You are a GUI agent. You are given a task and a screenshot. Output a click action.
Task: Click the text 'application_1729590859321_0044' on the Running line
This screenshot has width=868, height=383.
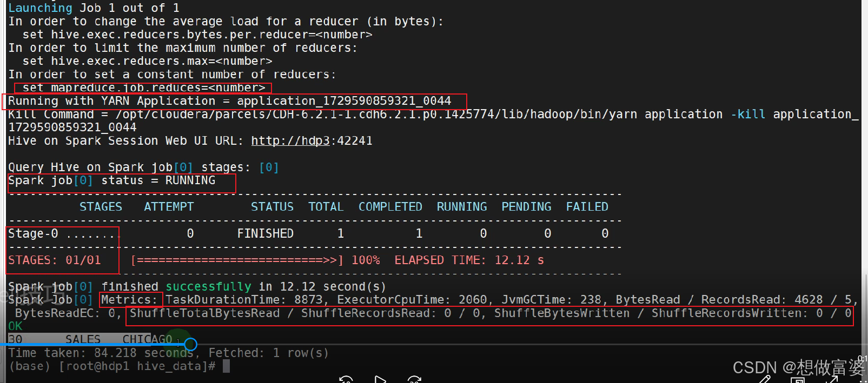click(x=344, y=101)
